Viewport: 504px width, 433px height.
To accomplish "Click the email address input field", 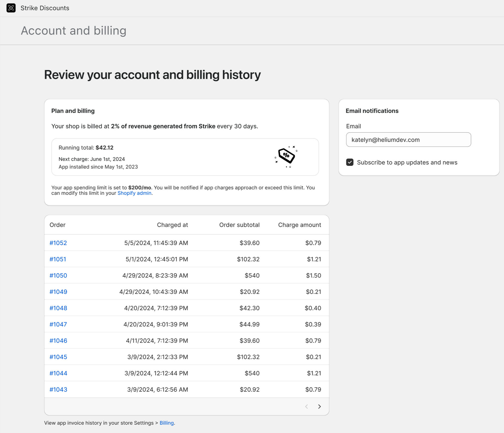I will pos(408,140).
